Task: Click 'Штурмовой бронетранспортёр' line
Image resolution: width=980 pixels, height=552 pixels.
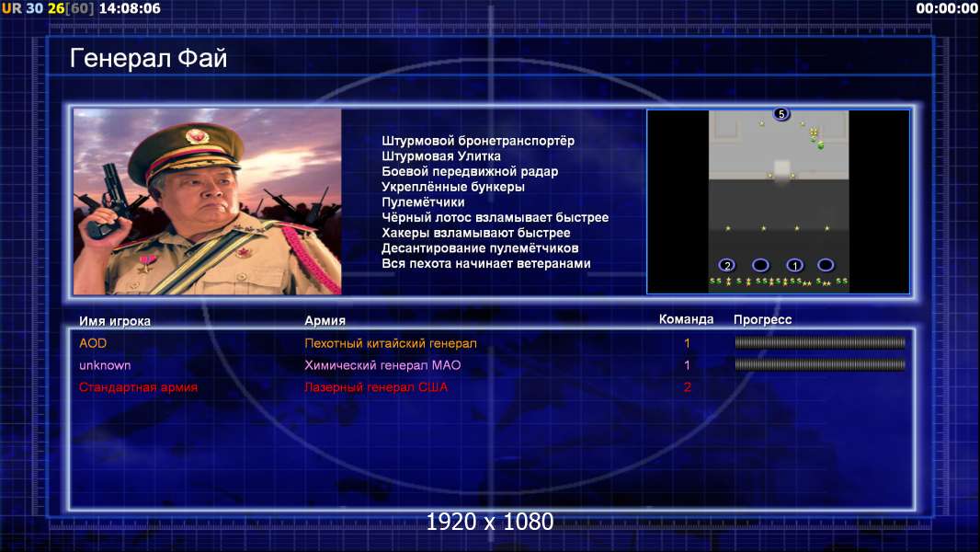Action: point(478,141)
